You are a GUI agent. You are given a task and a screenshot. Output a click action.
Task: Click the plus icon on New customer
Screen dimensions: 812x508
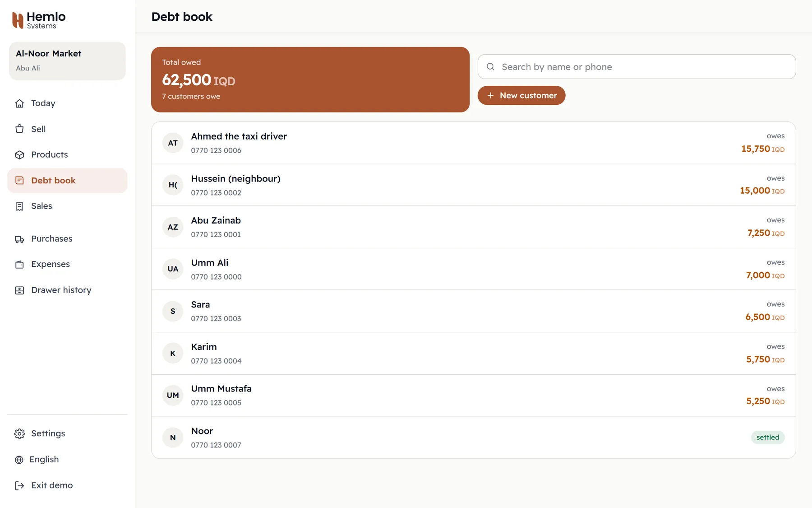(490, 95)
